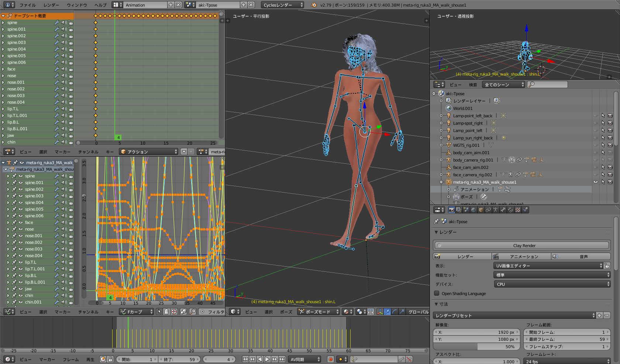Toggle visibility of Lamp_sun_right_back in outliner
620x364 pixels.
595,138
